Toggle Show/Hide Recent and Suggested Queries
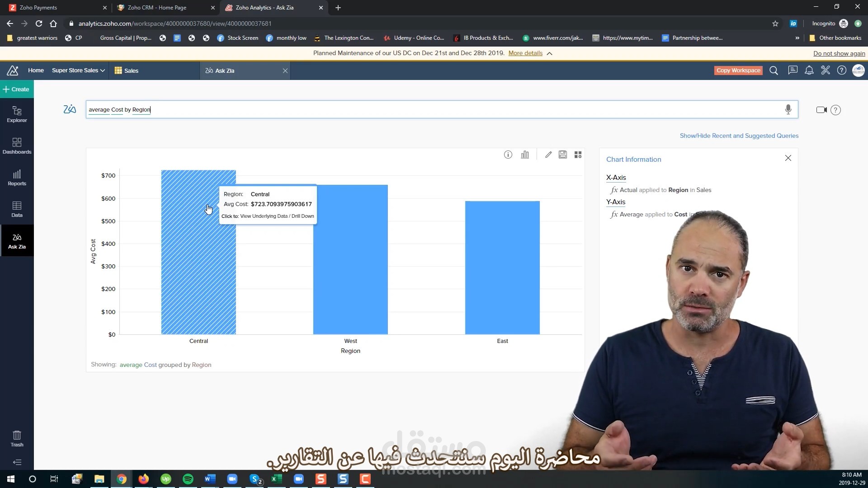The image size is (868, 488). pyautogui.click(x=739, y=136)
